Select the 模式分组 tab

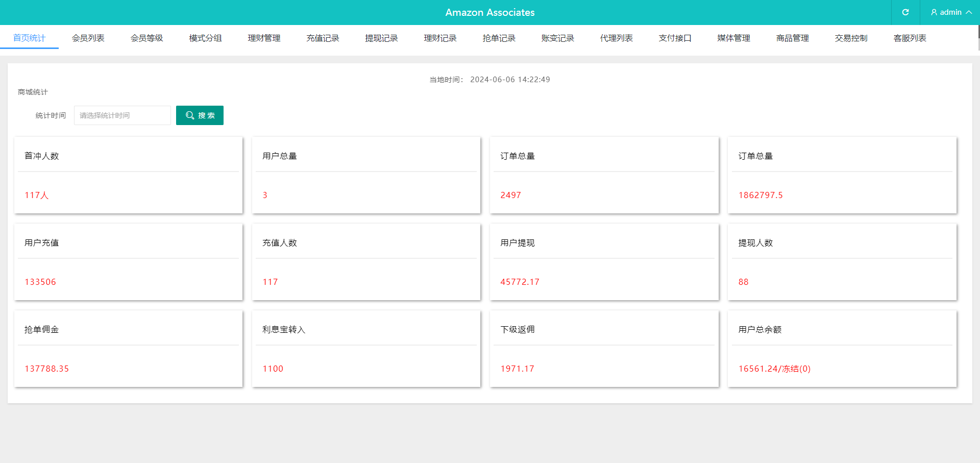pyautogui.click(x=205, y=38)
